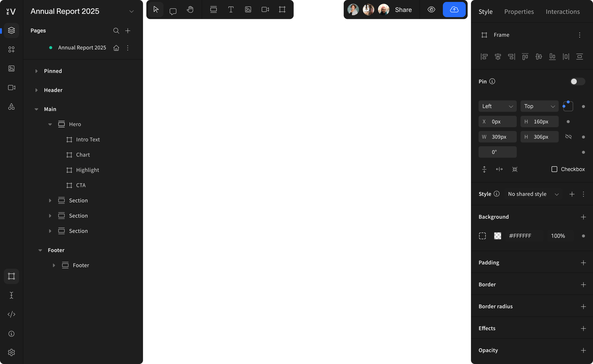Open the Properties tab
This screenshot has height=364, width=593.
[x=519, y=11]
